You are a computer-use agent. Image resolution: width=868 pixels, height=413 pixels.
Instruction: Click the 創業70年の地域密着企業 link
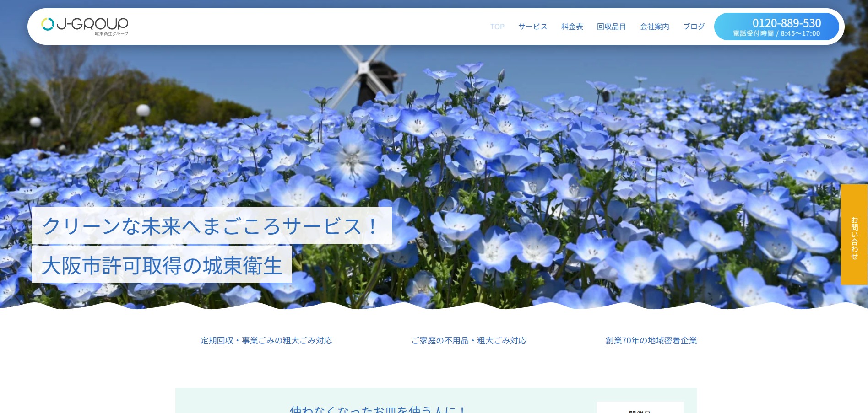(x=651, y=340)
